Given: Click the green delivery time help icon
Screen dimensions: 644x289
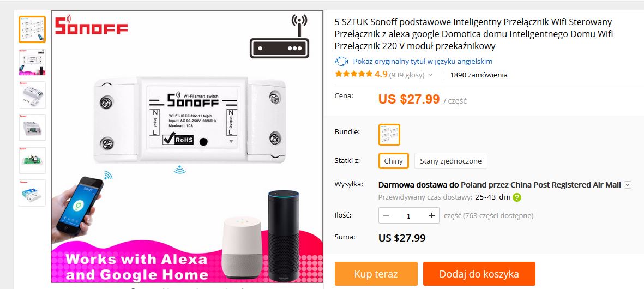Looking at the screenshot, I should tap(517, 197).
